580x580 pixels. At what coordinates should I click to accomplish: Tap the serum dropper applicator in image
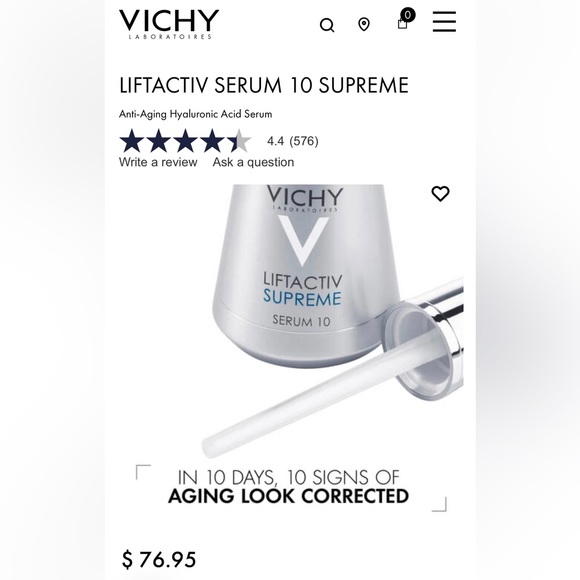pyautogui.click(x=333, y=370)
